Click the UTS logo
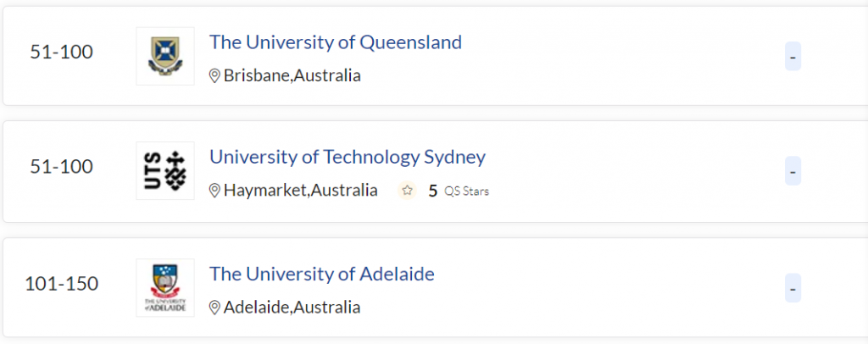This screenshot has height=344, width=868. click(x=164, y=170)
